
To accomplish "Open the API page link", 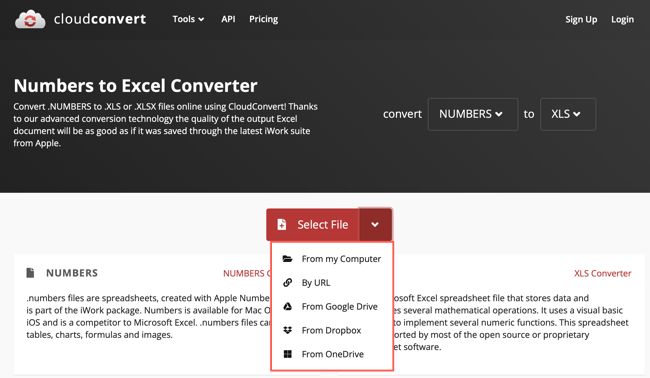I will point(228,19).
